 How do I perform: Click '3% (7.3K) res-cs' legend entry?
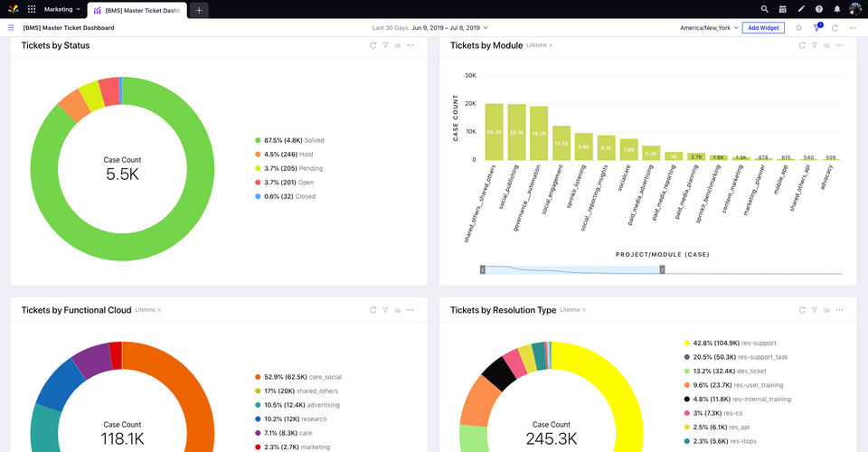[713, 413]
